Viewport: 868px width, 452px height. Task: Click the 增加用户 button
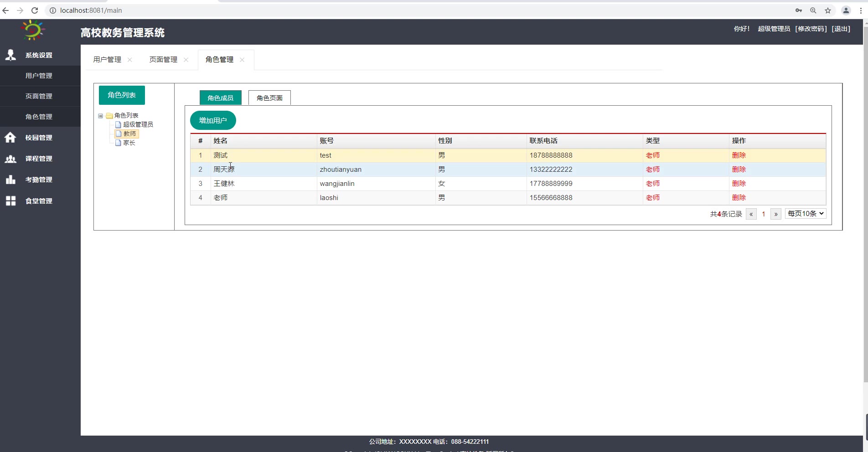(213, 120)
